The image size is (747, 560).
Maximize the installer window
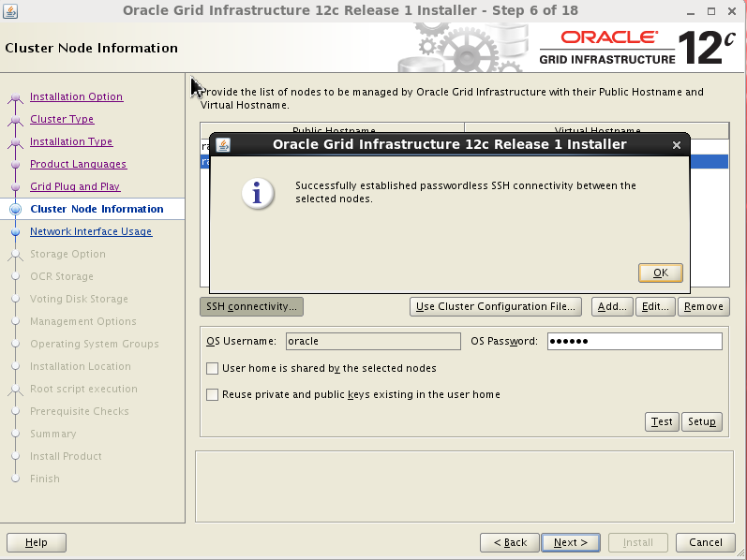click(711, 11)
